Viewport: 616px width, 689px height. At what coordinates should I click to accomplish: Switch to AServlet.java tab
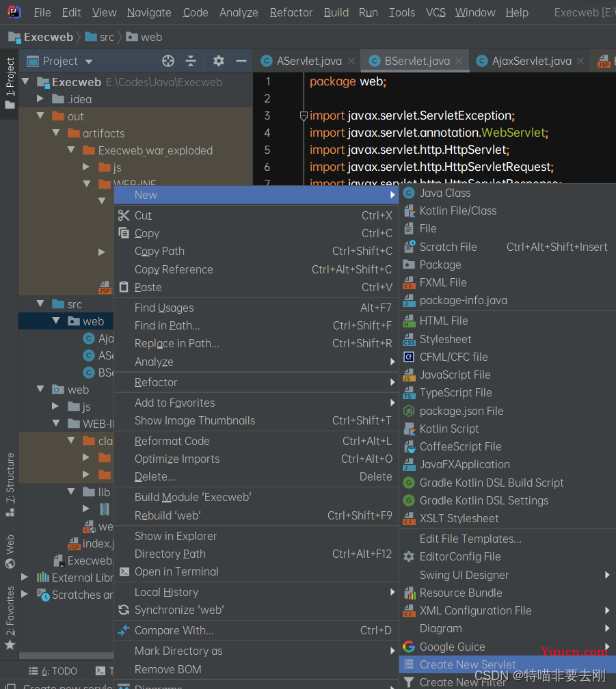click(309, 61)
